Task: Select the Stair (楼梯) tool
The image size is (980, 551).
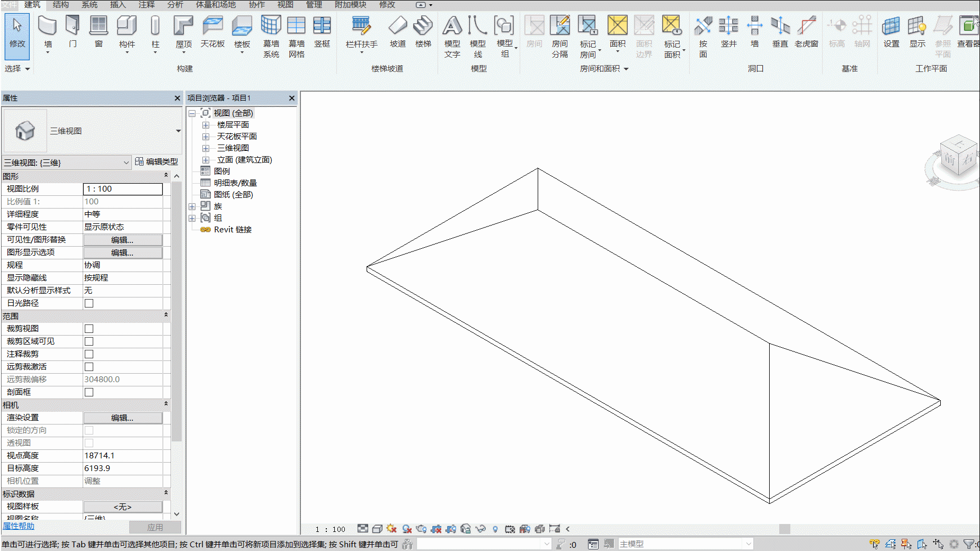Action: pos(423,32)
